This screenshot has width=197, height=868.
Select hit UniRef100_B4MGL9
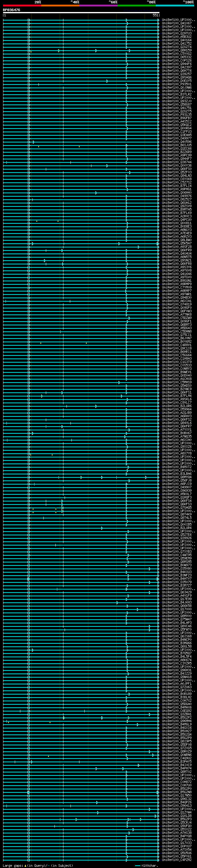(x=177, y=724)
